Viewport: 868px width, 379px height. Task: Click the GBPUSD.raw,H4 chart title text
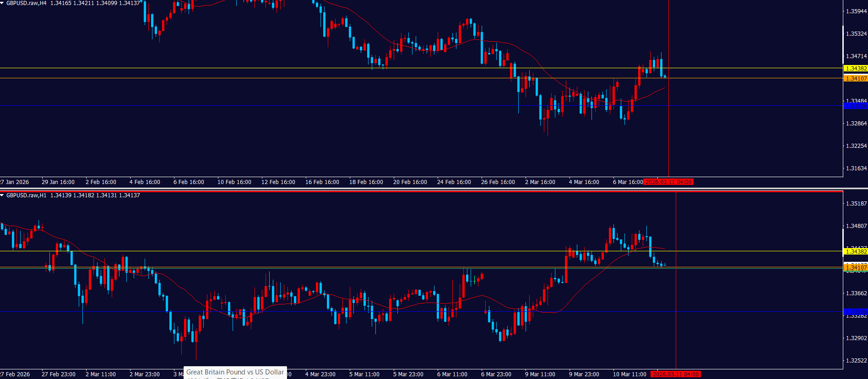click(27, 3)
